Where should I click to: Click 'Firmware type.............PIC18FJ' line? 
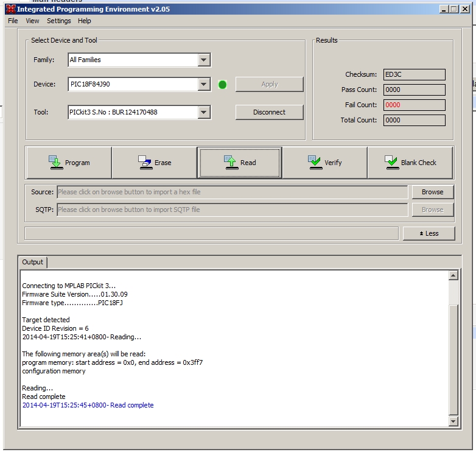(72, 303)
